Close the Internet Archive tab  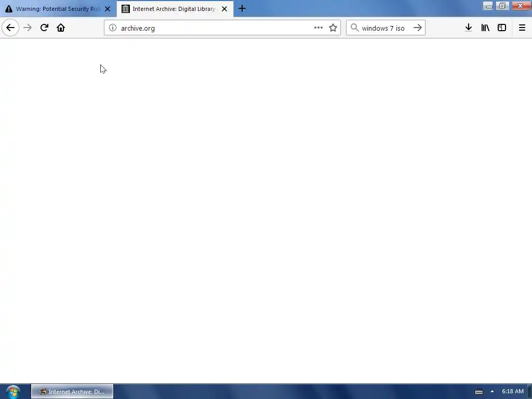224,9
